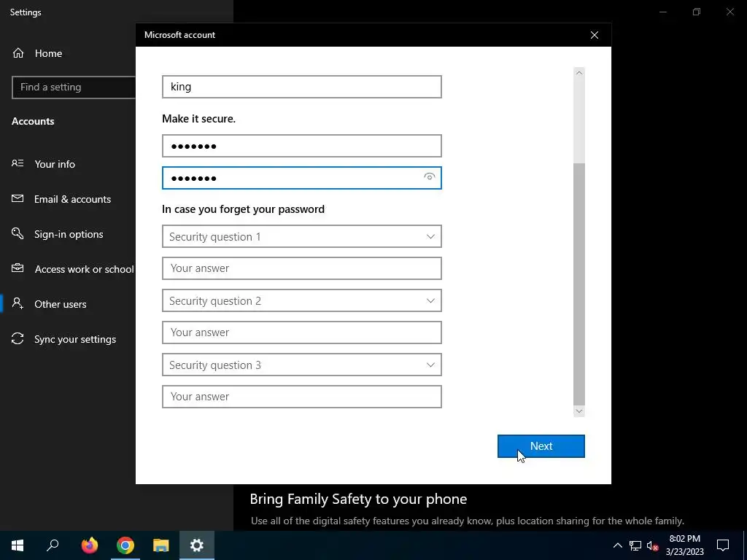Click 'In case you forget your password' label

tap(243, 209)
